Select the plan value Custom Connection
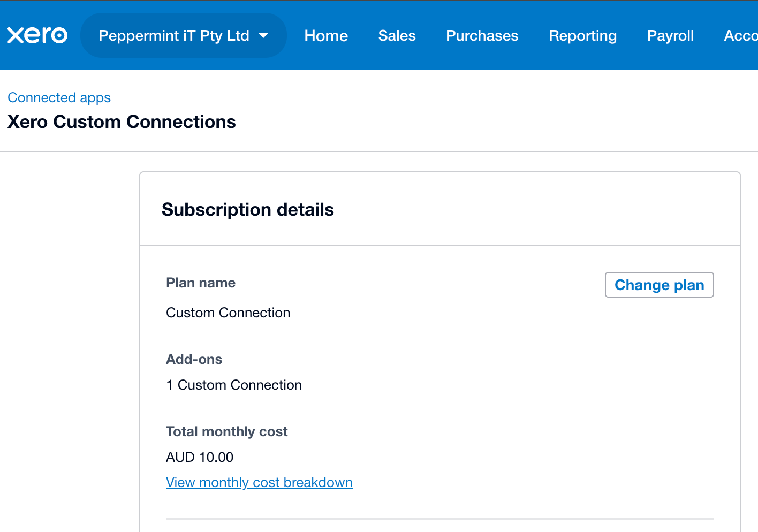Image resolution: width=758 pixels, height=532 pixels. (x=228, y=313)
